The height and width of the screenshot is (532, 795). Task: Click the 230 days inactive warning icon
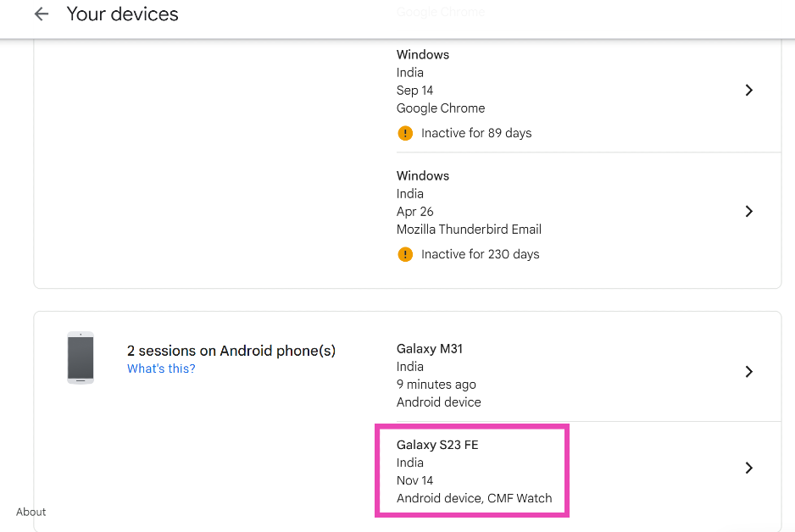pyautogui.click(x=405, y=254)
